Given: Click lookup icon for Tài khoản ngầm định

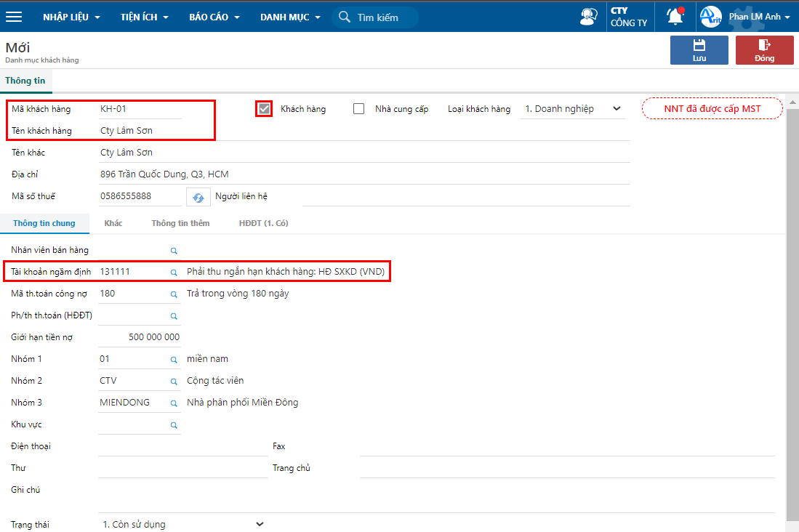Looking at the screenshot, I should pos(174,273).
